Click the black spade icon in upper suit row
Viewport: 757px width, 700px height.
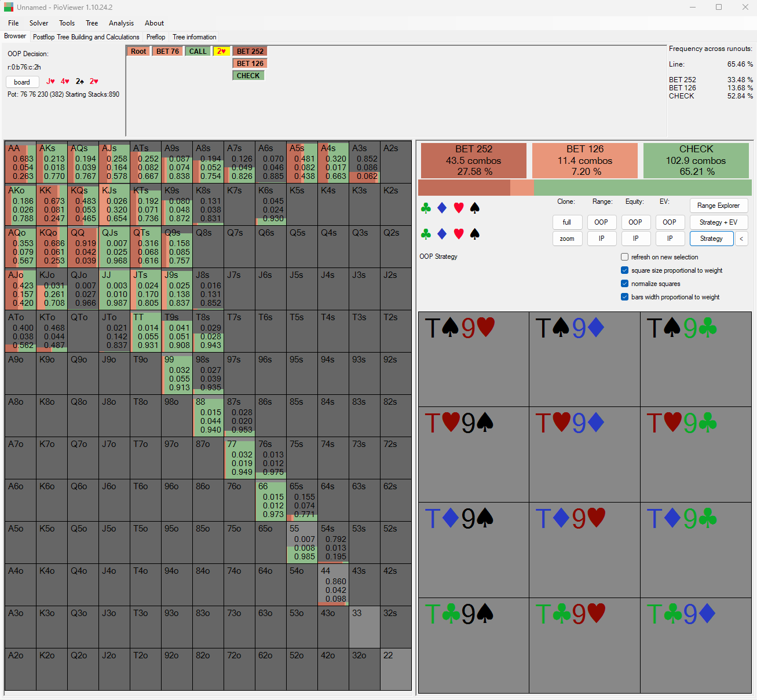474,208
